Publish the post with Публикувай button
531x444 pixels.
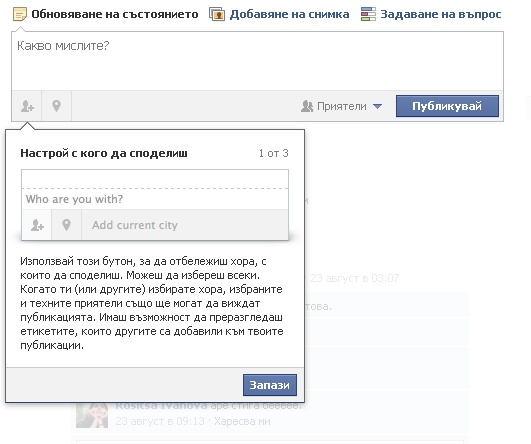[x=447, y=106]
